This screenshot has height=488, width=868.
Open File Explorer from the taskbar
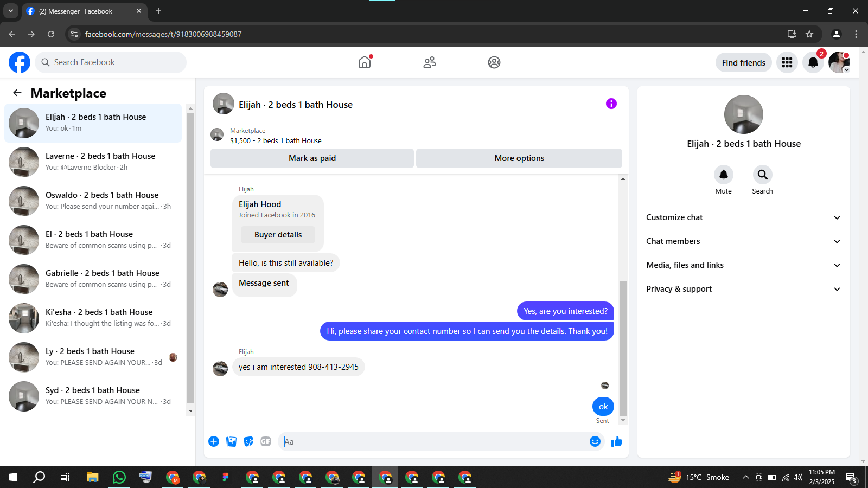93,477
